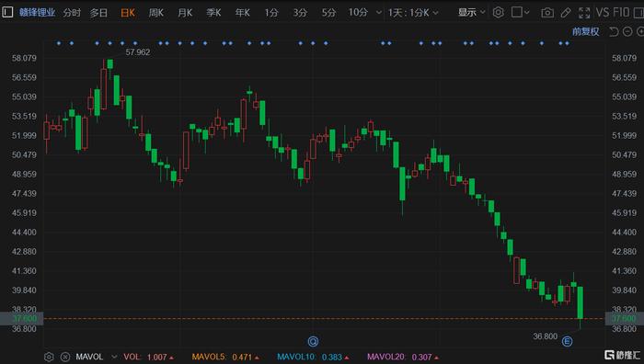Image resolution: width=644 pixels, height=364 pixels.
Task: Switch to 5分 five-minute chart
Action: pyautogui.click(x=328, y=13)
